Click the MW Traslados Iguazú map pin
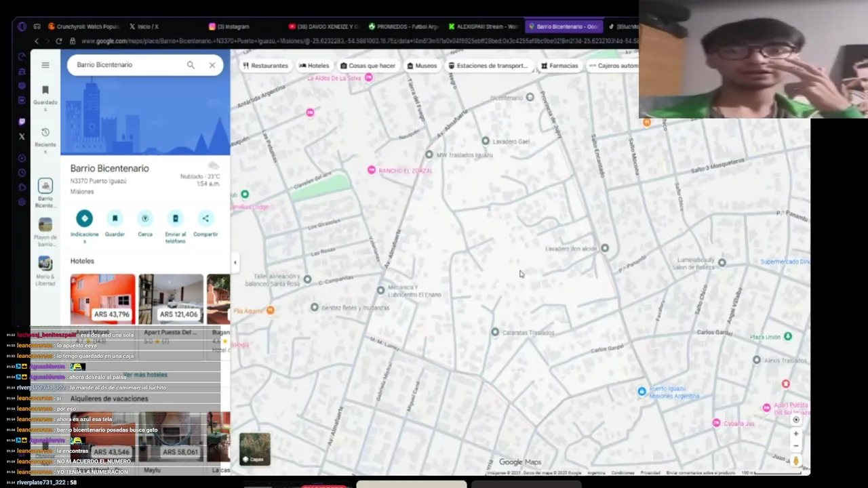The image size is (868, 488). [x=429, y=155]
